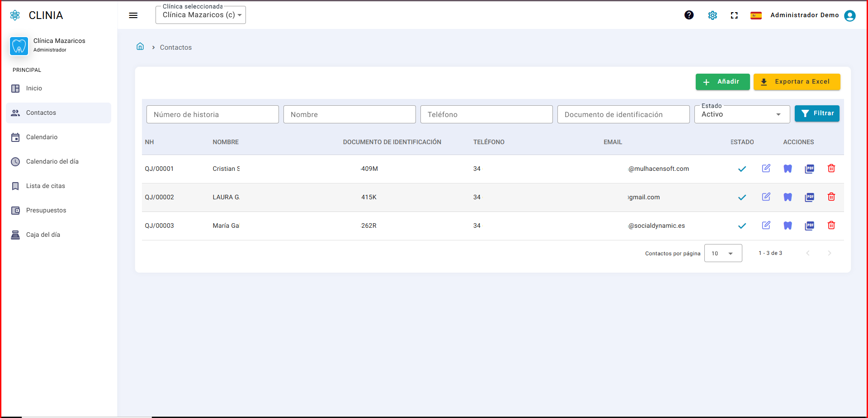Click the green Añadir button
The image size is (868, 418).
722,82
